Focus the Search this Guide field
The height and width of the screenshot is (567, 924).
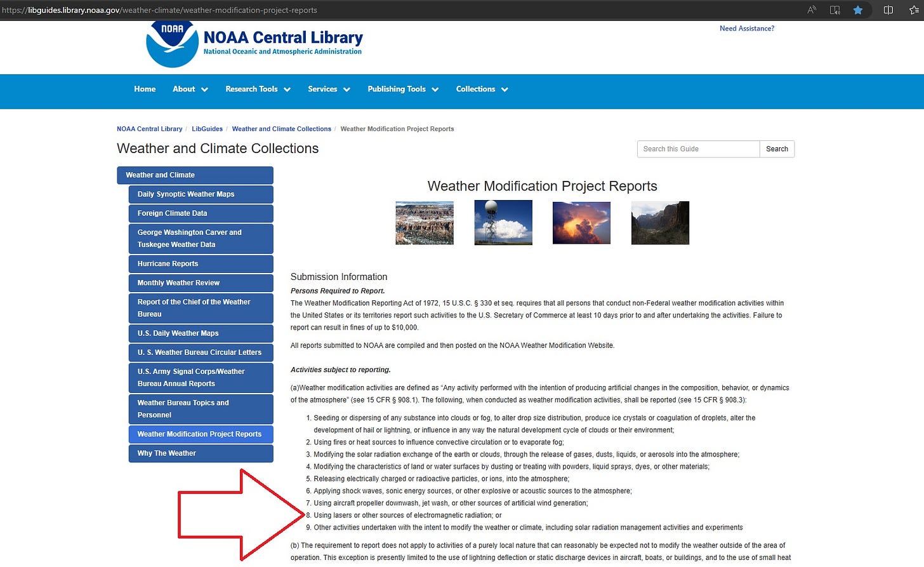698,149
